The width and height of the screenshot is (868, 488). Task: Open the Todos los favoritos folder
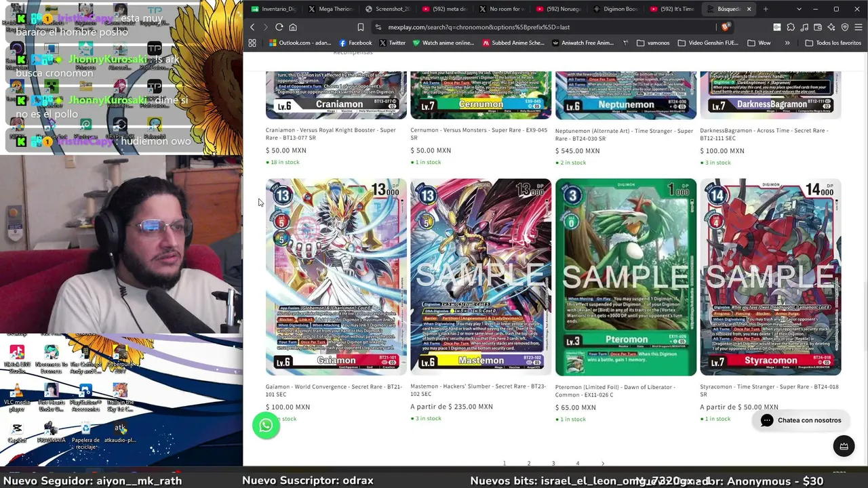[832, 43]
